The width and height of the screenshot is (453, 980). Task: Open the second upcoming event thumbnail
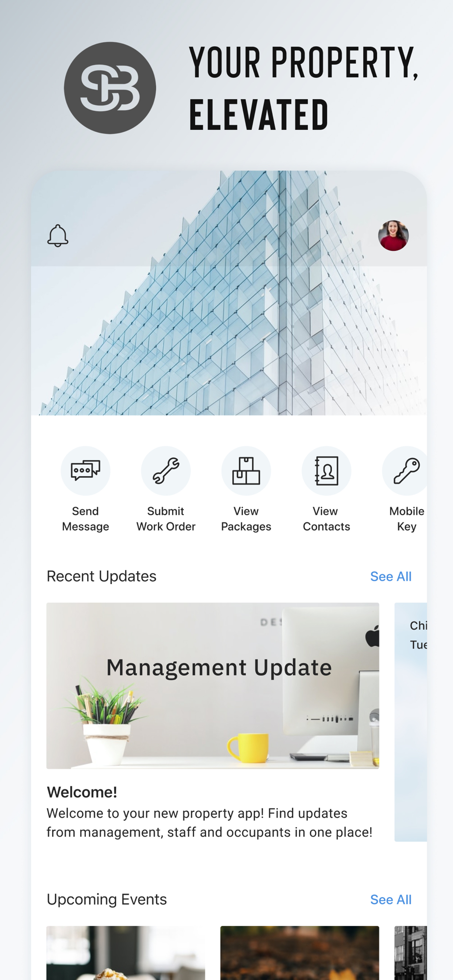coord(300,953)
